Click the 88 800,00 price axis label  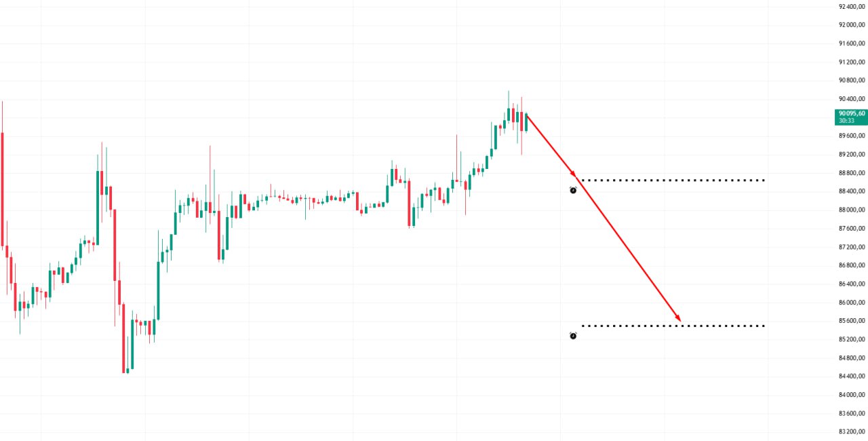852,172
